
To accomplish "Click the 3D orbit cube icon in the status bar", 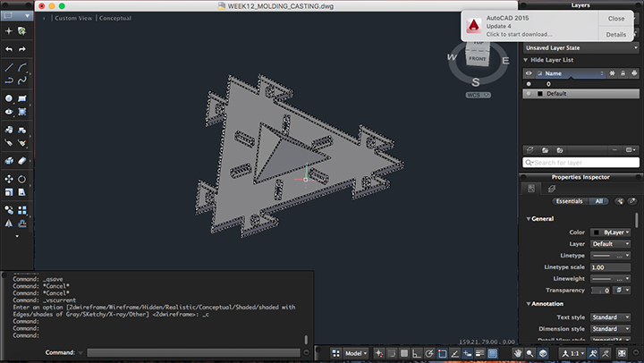I will [x=543, y=353].
